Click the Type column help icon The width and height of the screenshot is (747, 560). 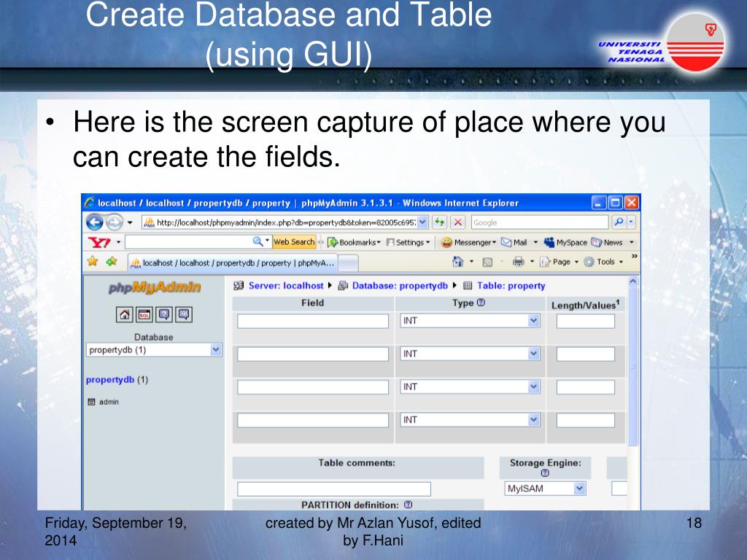[481, 303]
